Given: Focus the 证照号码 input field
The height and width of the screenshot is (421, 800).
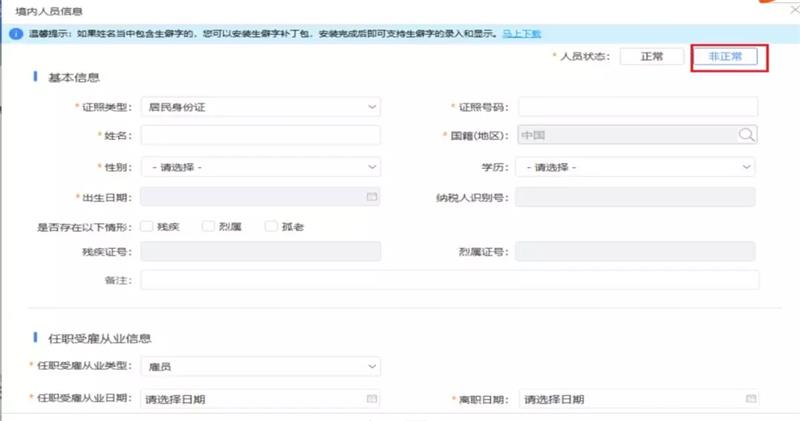Looking at the screenshot, I should 638,107.
